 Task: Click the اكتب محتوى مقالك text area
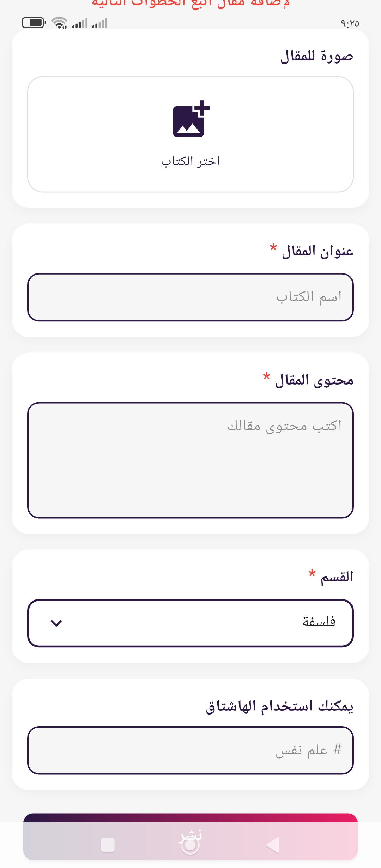[190, 460]
